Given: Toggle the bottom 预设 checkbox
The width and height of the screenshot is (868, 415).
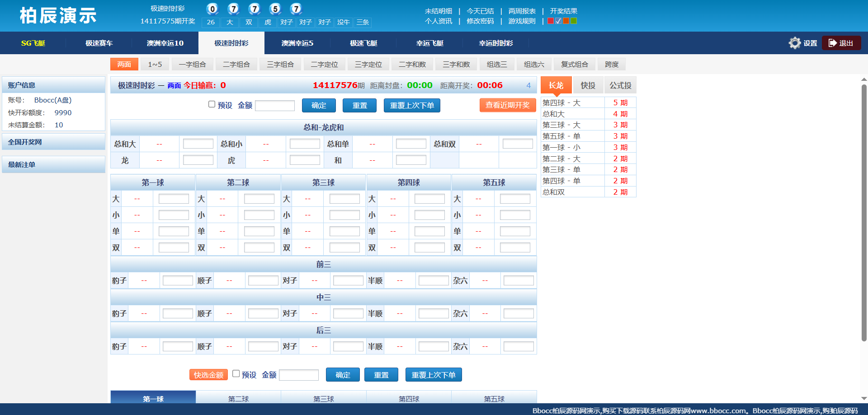Looking at the screenshot, I should click(x=236, y=373).
